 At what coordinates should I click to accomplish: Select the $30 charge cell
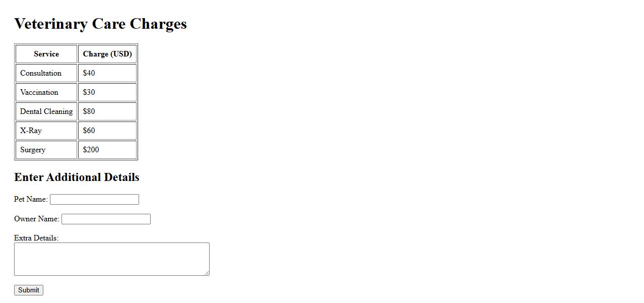(x=89, y=92)
